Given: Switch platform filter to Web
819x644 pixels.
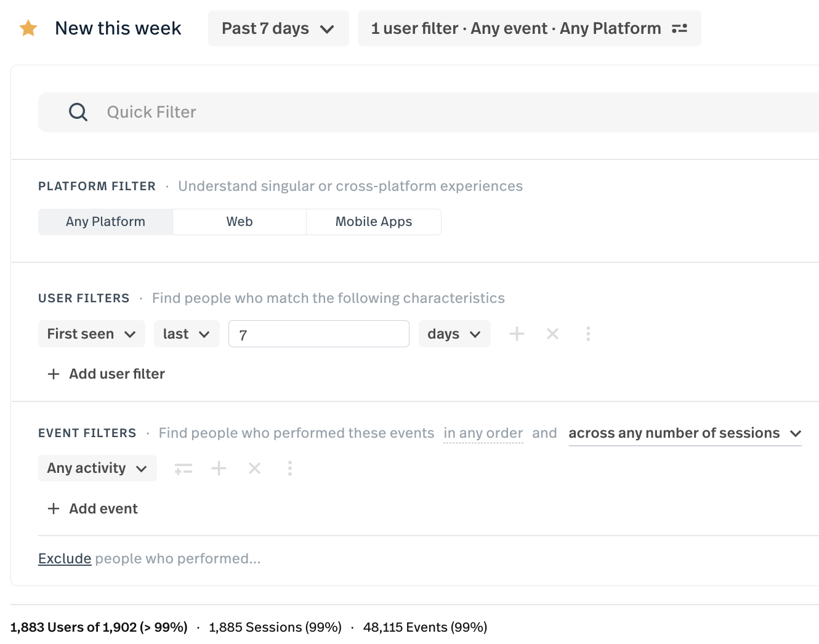Looking at the screenshot, I should [240, 222].
